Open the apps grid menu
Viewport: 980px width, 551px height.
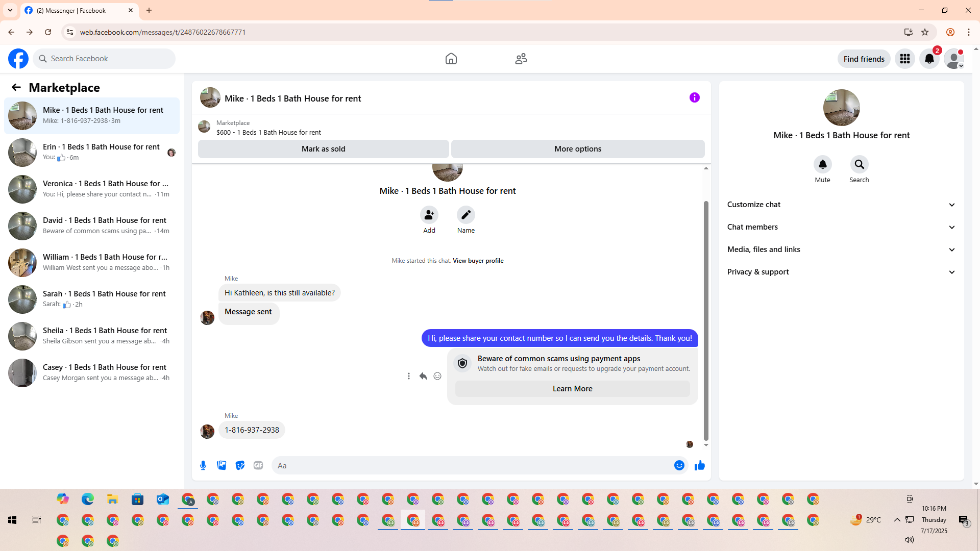click(x=905, y=59)
